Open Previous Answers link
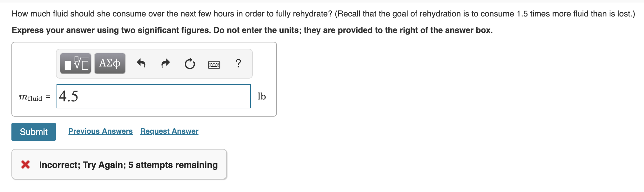 click(x=101, y=131)
